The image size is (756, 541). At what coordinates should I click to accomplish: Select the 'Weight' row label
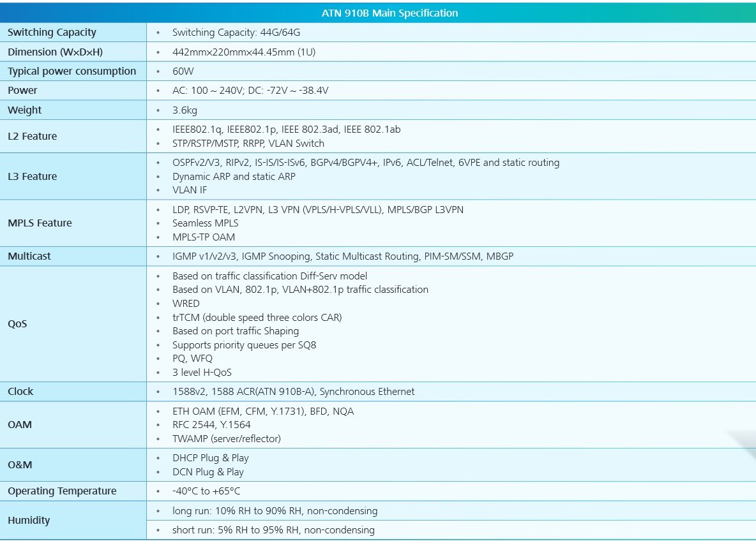click(x=25, y=110)
